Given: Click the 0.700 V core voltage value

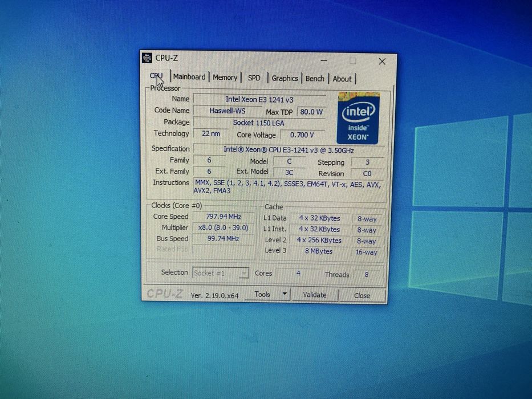Looking at the screenshot, I should tap(302, 135).
